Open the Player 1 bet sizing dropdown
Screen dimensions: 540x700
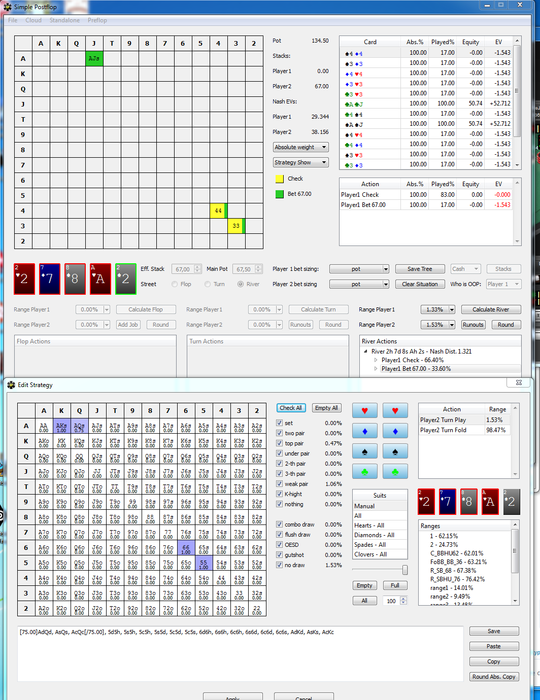point(359,269)
